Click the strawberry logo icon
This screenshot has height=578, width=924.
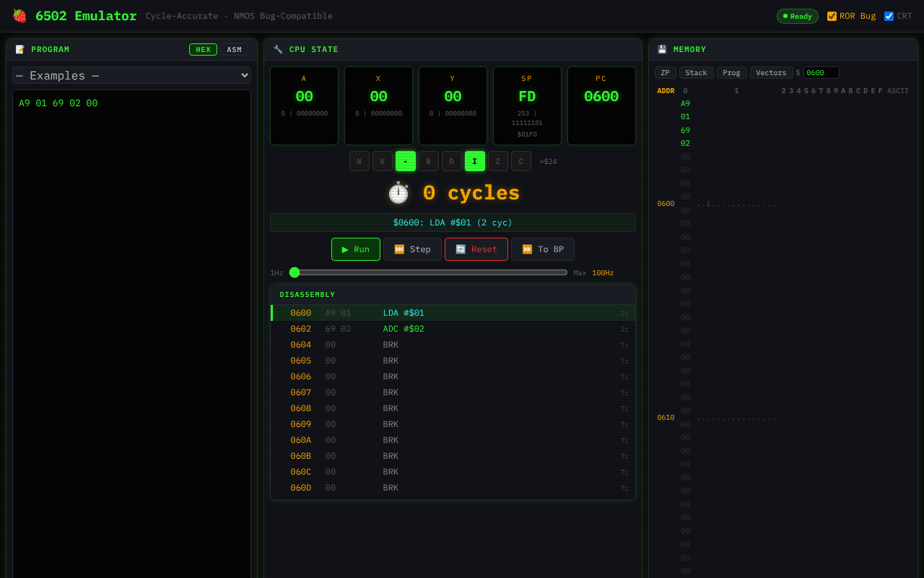pos(19,16)
